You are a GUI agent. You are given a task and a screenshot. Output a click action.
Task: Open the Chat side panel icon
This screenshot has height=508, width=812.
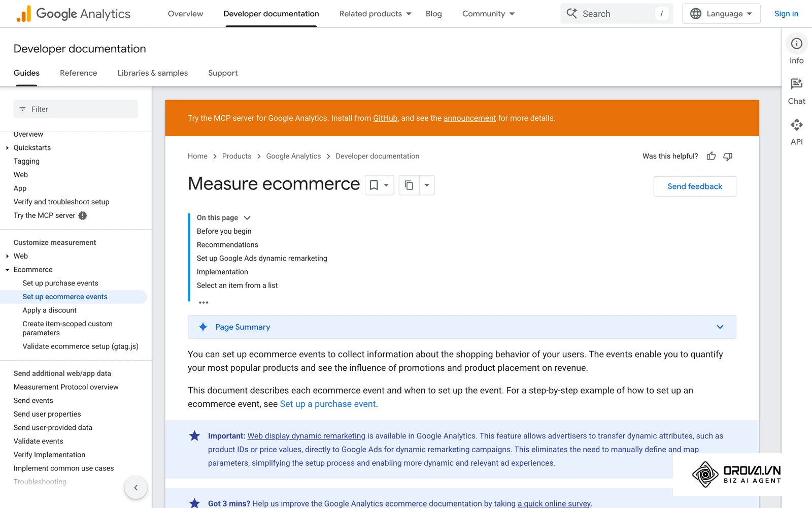(796, 84)
